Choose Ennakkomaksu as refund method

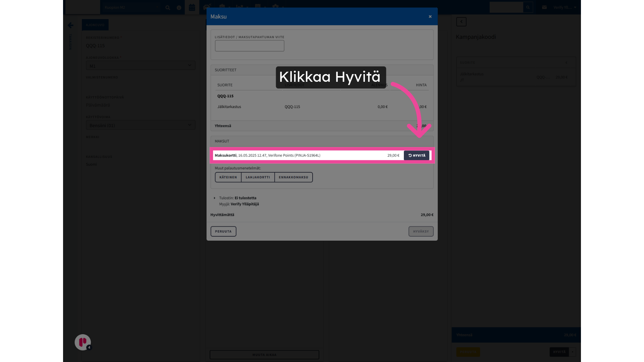[x=293, y=177]
